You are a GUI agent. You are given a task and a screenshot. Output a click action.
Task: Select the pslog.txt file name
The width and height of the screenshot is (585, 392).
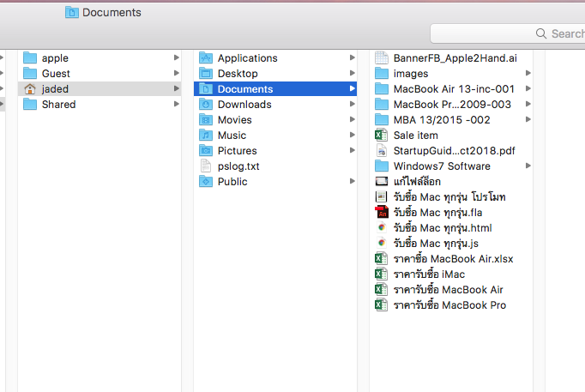point(238,166)
